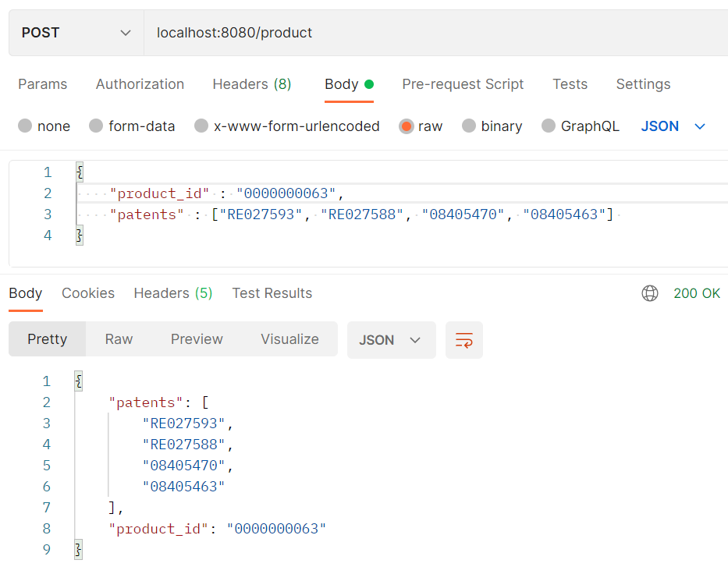This screenshot has width=728, height=567.
Task: Switch to Raw response view
Action: click(x=119, y=339)
